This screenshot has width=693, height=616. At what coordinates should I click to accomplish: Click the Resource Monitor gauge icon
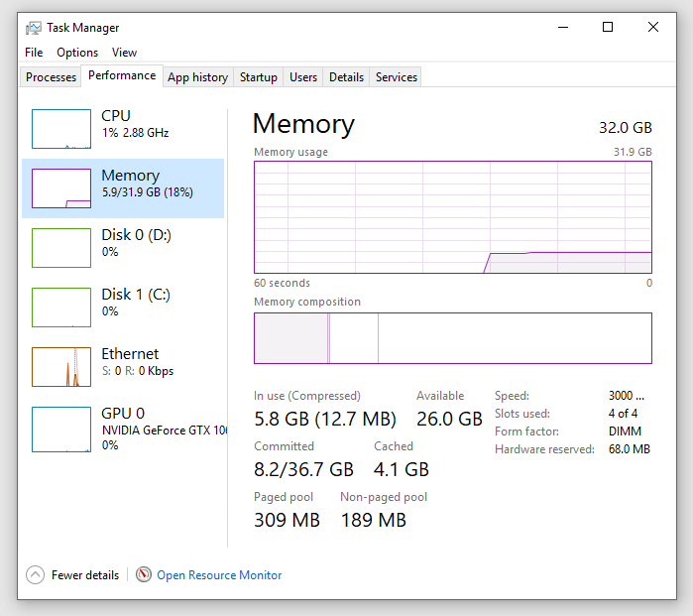pos(144,575)
